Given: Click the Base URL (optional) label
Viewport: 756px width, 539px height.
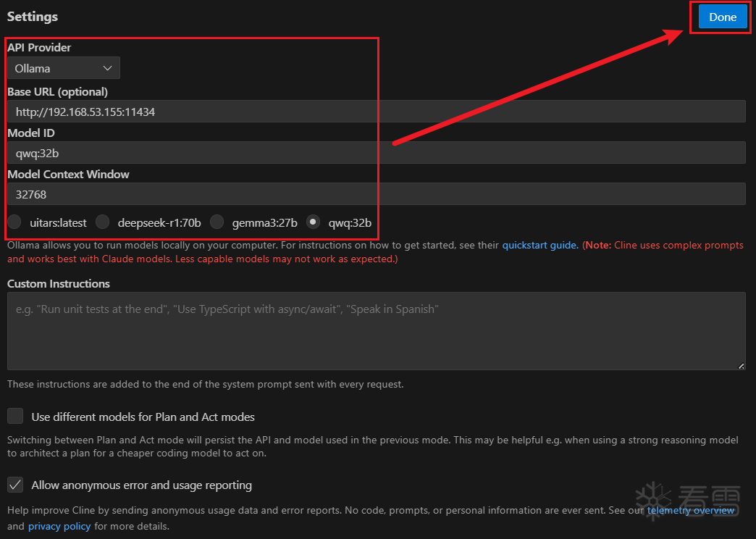Looking at the screenshot, I should (x=57, y=92).
